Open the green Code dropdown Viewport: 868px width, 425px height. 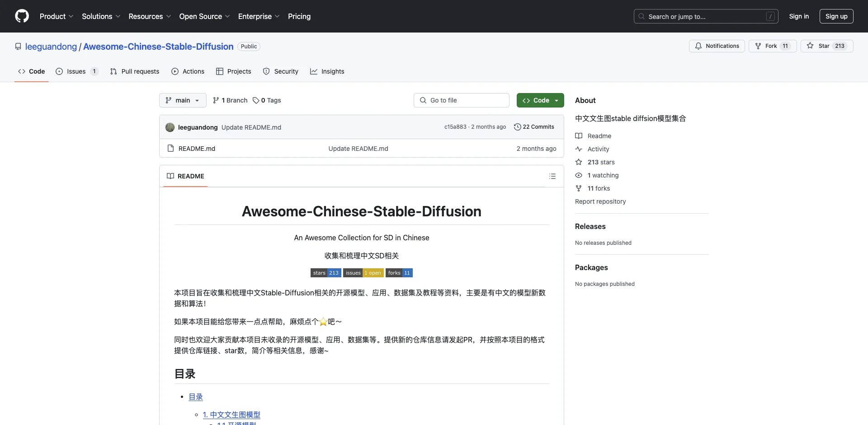[x=540, y=100]
